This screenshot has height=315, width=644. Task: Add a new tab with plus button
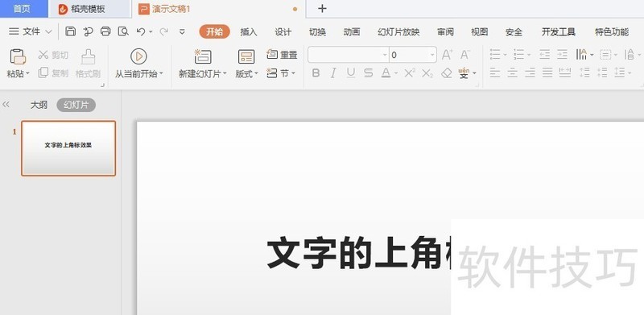tap(323, 9)
